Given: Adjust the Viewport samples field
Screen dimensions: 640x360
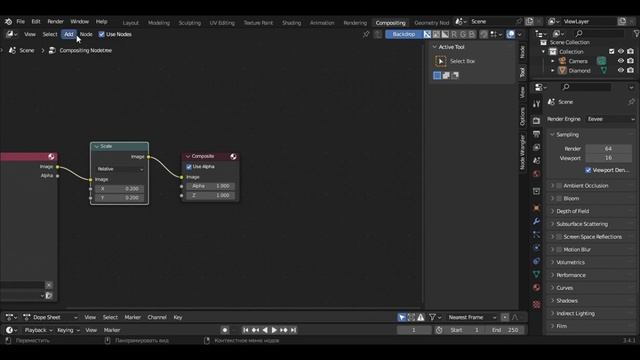Looking at the screenshot, I should tap(608, 158).
